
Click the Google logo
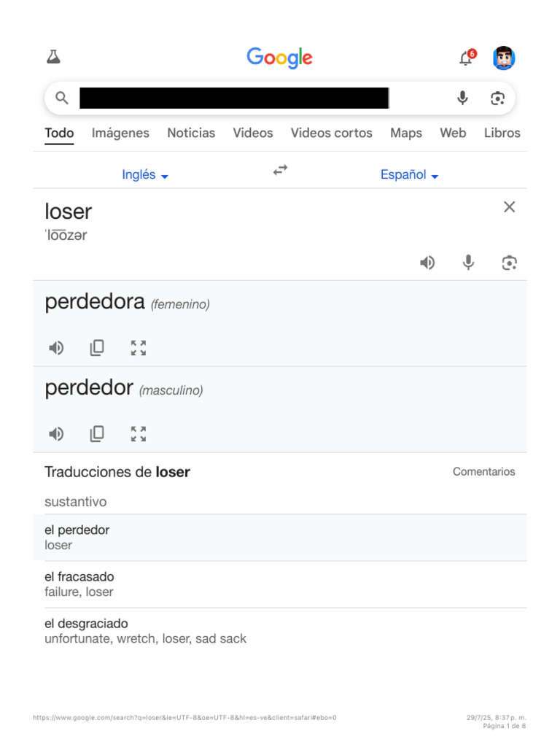coord(280,58)
